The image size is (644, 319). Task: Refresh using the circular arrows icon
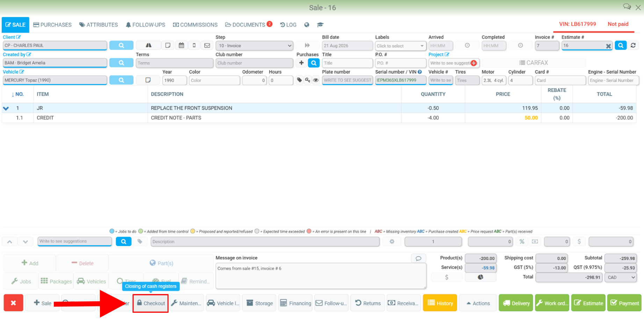(633, 45)
